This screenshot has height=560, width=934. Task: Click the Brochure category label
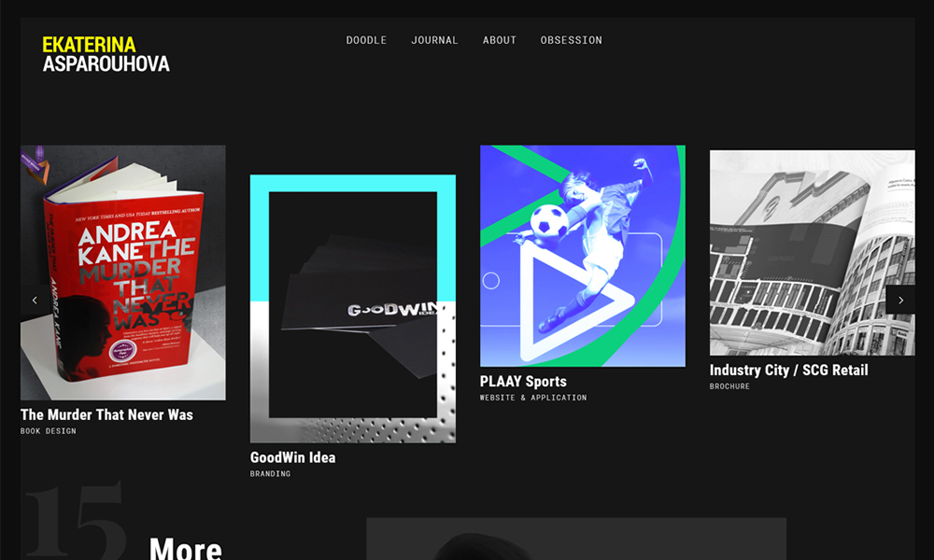pyautogui.click(x=729, y=386)
